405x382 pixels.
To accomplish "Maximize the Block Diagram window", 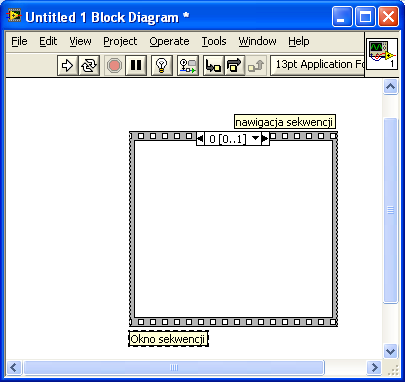I will pyautogui.click(x=365, y=17).
